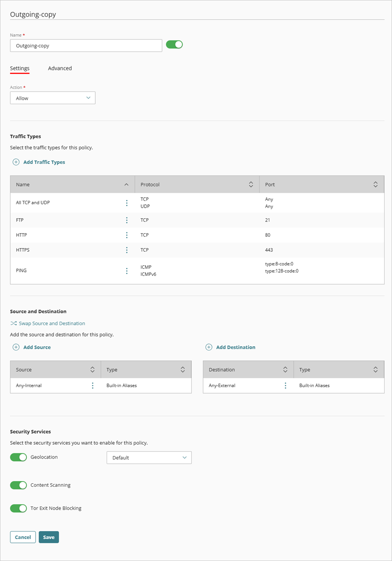Screen dimensions: 392x561
Task: Turn off Content Scanning
Action: (x=18, y=485)
